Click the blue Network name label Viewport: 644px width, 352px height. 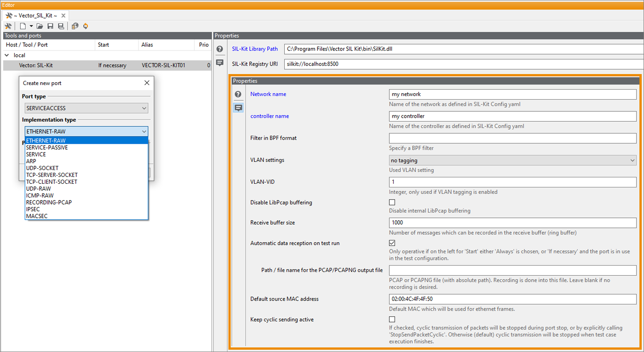point(268,94)
